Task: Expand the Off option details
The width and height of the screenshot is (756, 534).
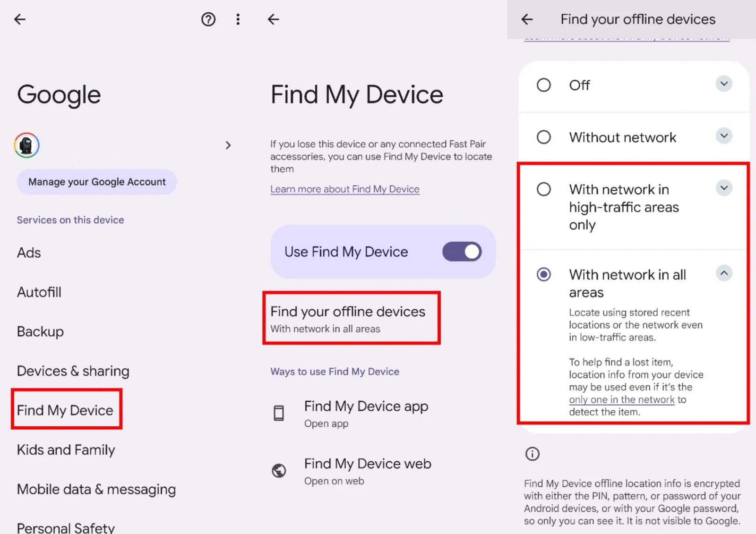Action: tap(724, 84)
